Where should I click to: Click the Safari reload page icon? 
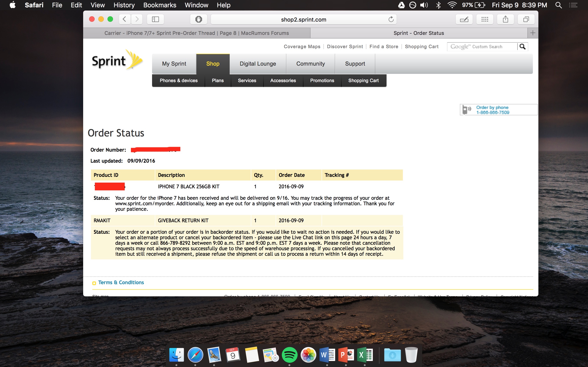point(391,19)
